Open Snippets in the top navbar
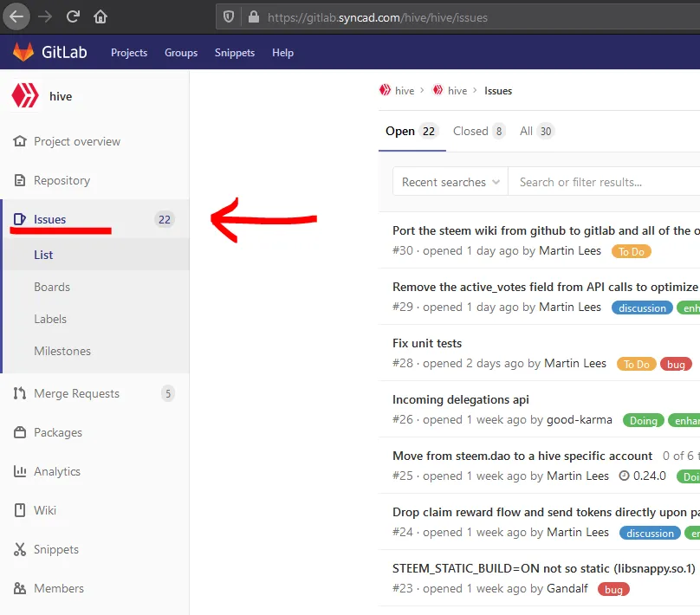Image resolution: width=700 pixels, height=615 pixels. (235, 53)
